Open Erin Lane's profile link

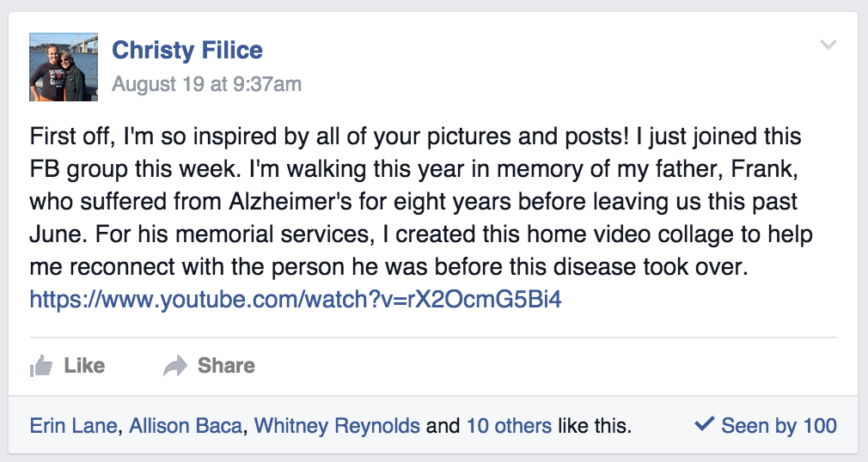tap(73, 425)
